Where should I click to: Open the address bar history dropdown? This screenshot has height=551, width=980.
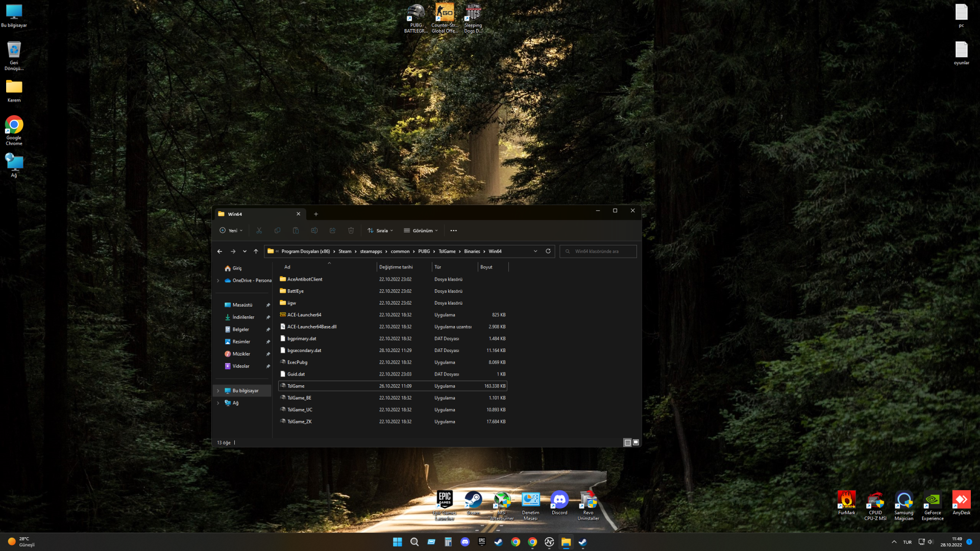[x=535, y=251]
